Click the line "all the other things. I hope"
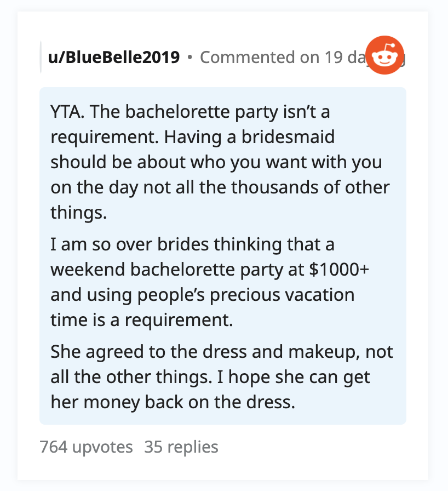448x491 pixels. [210, 377]
